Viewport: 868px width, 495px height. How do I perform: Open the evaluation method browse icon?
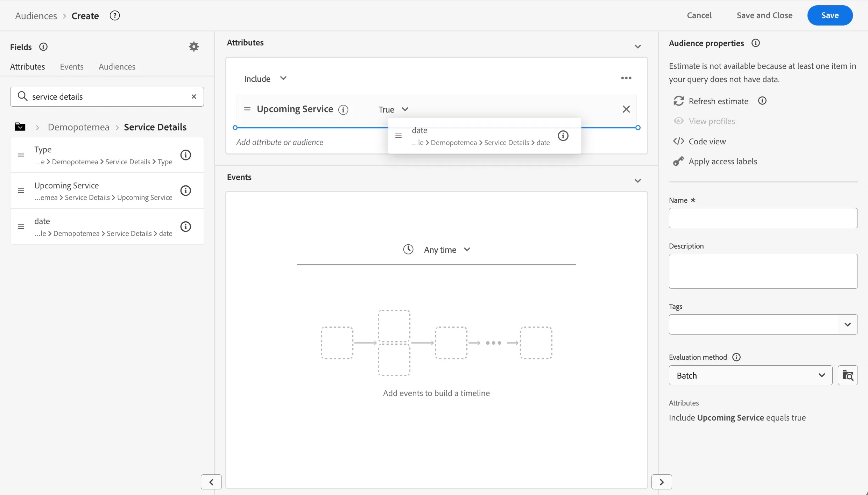coord(848,375)
